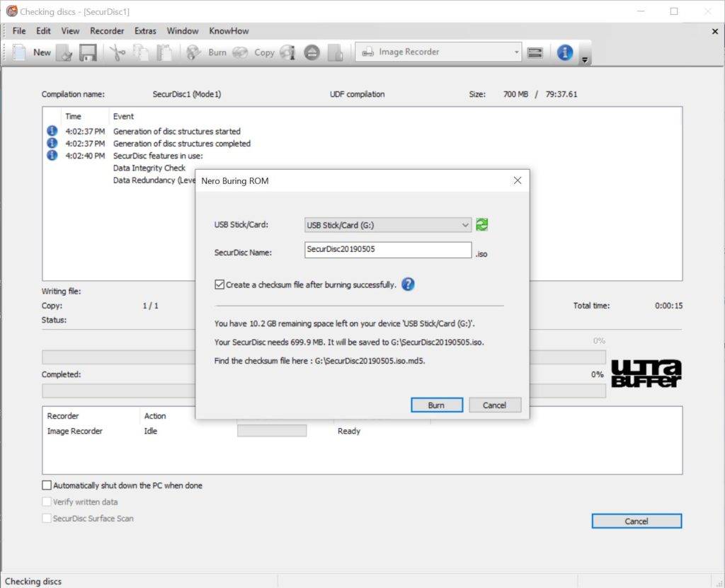Click the "UDF compilation" text

pyautogui.click(x=357, y=94)
